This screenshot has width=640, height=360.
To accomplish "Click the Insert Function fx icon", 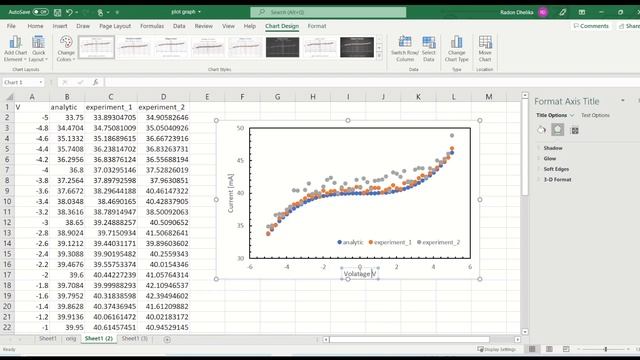I will tap(95, 82).
